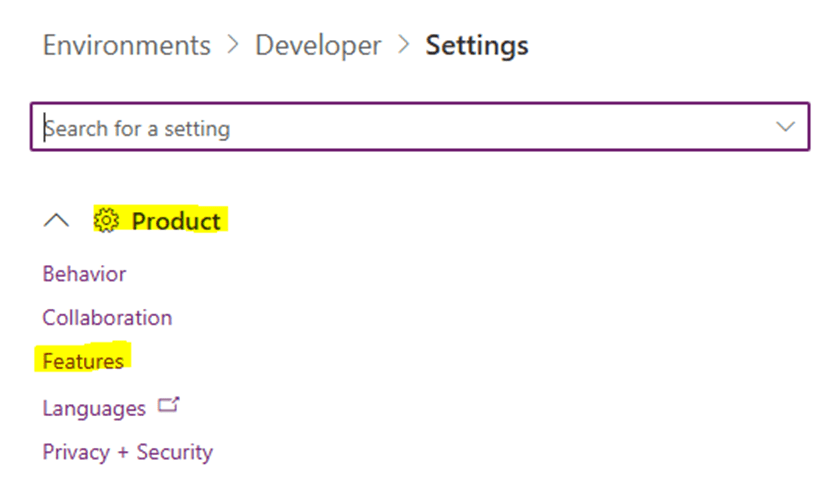
Task: Go back to Environments in the breadcrumb
Action: point(127,46)
